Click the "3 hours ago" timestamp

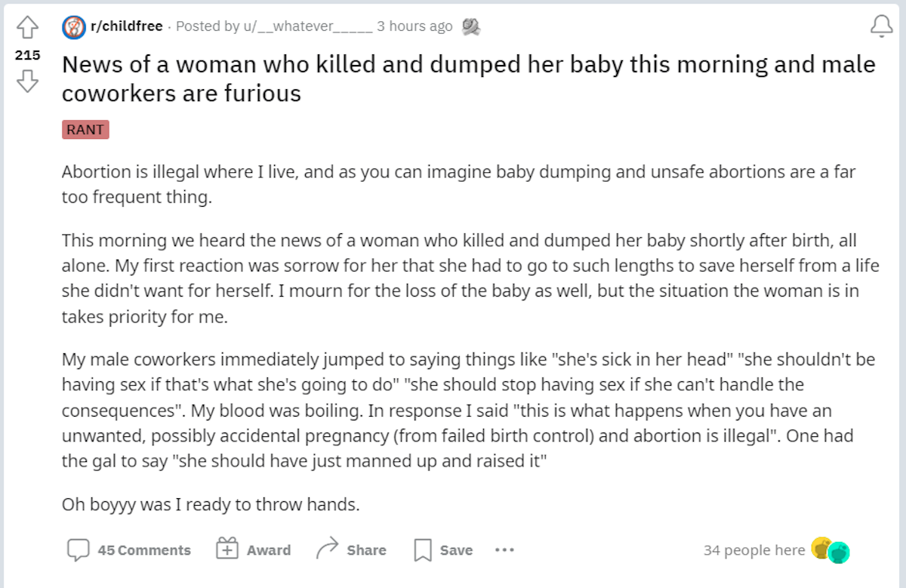[414, 26]
